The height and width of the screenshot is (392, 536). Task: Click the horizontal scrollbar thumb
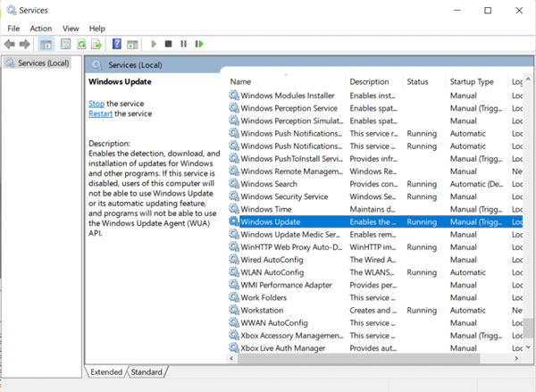coord(358,358)
